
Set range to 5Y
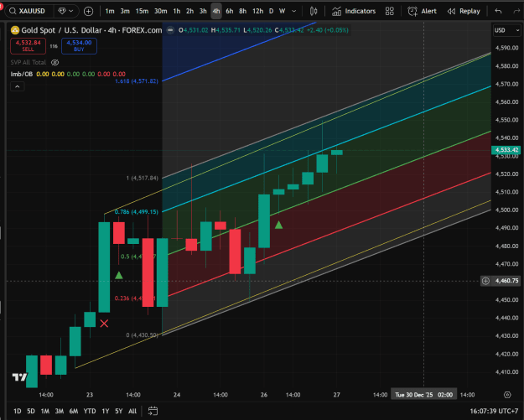click(x=119, y=411)
